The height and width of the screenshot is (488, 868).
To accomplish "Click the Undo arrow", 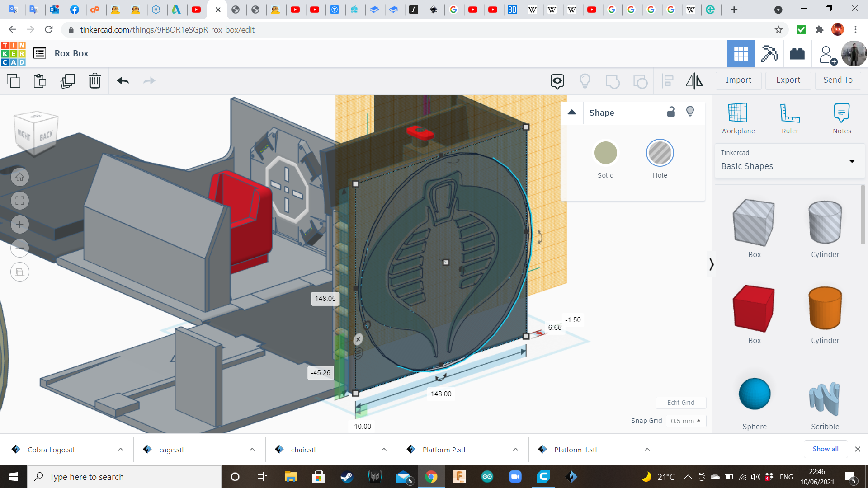I will 123,81.
